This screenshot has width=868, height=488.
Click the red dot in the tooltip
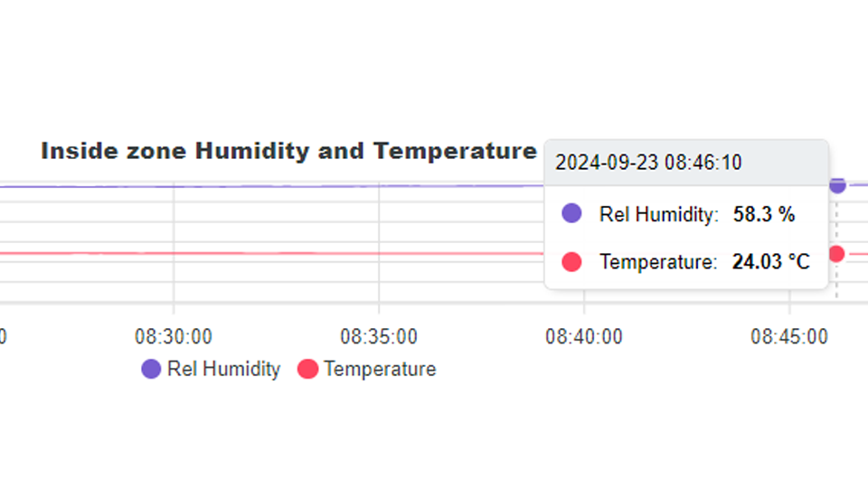point(571,262)
